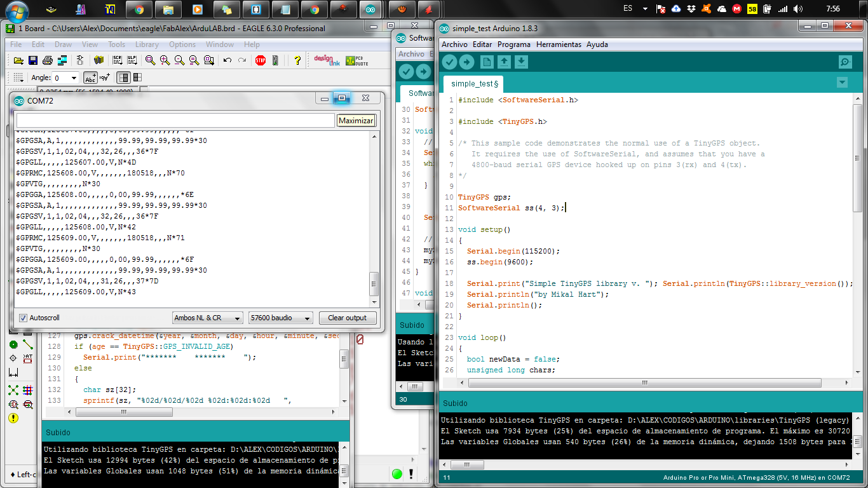The height and width of the screenshot is (488, 868).
Task: Click the Open sketch up-arrow in simple_test
Action: click(504, 62)
